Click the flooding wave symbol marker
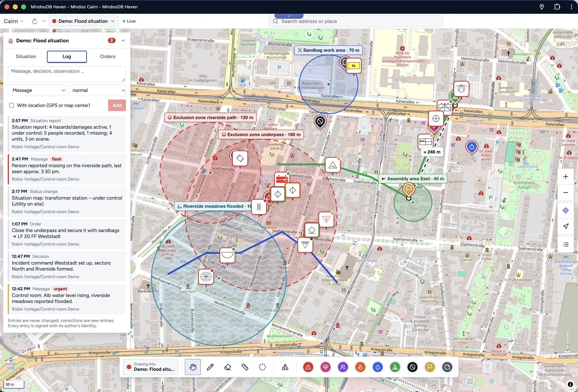The height and width of the screenshot is (392, 578). coord(206,276)
